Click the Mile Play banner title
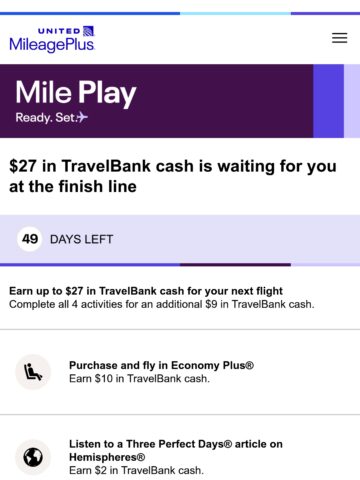360x480 pixels. [x=76, y=93]
